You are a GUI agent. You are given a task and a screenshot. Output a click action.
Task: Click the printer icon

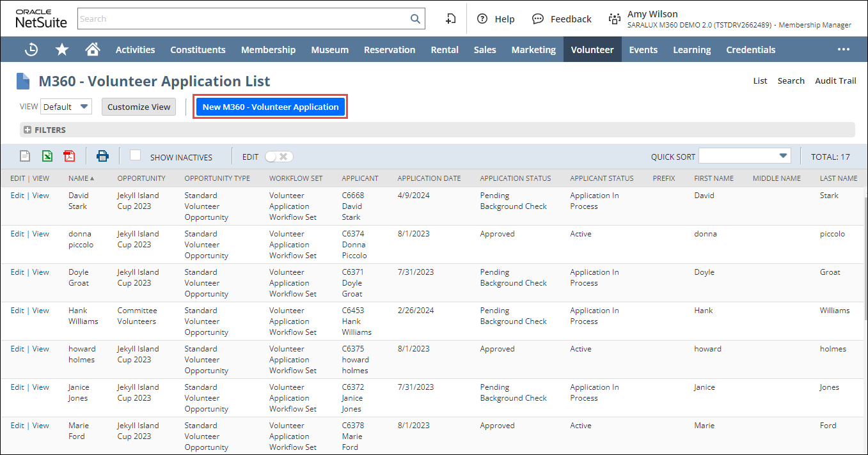[x=102, y=156]
